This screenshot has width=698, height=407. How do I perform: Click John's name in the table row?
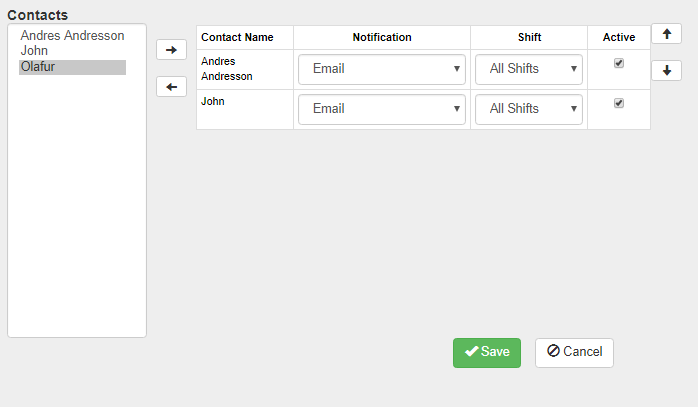213,101
